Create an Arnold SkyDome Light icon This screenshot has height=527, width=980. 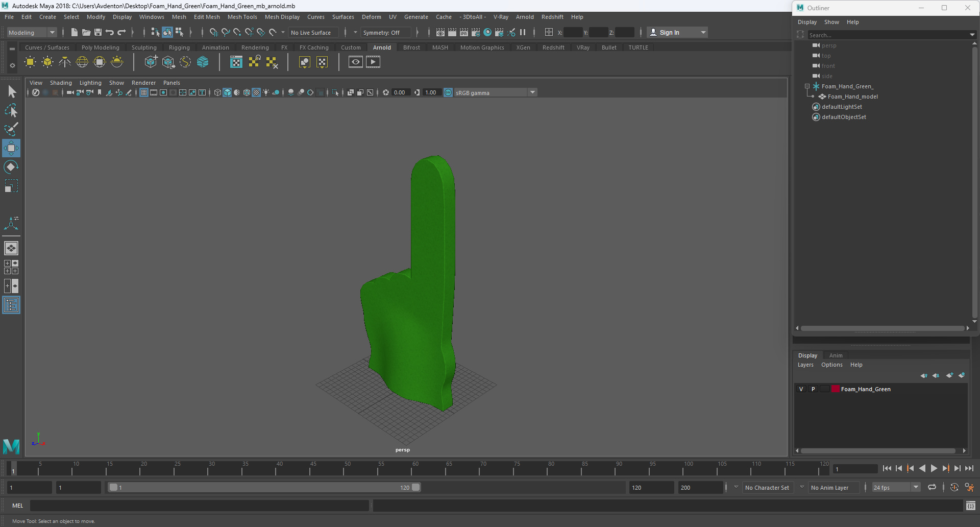[82, 62]
